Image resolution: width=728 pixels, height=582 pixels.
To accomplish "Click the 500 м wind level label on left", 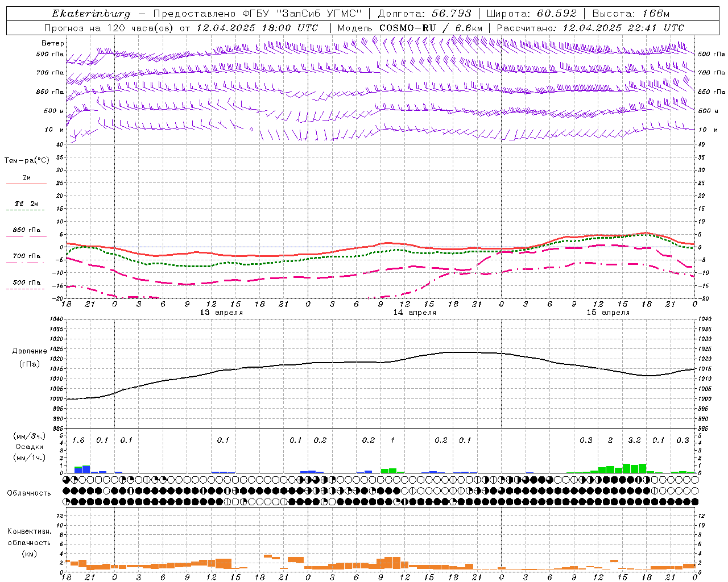I will (x=55, y=111).
